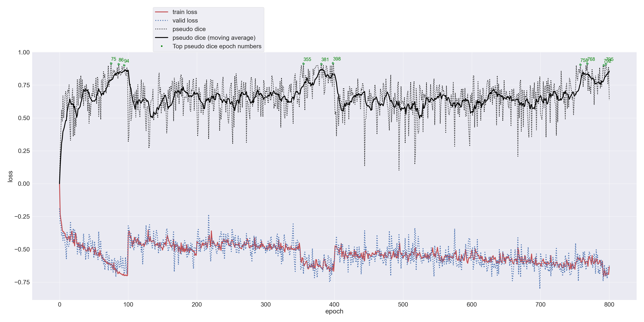Click the 'loss' y-axis title
Image resolution: width=644 pixels, height=322 pixels.
[x=10, y=176]
